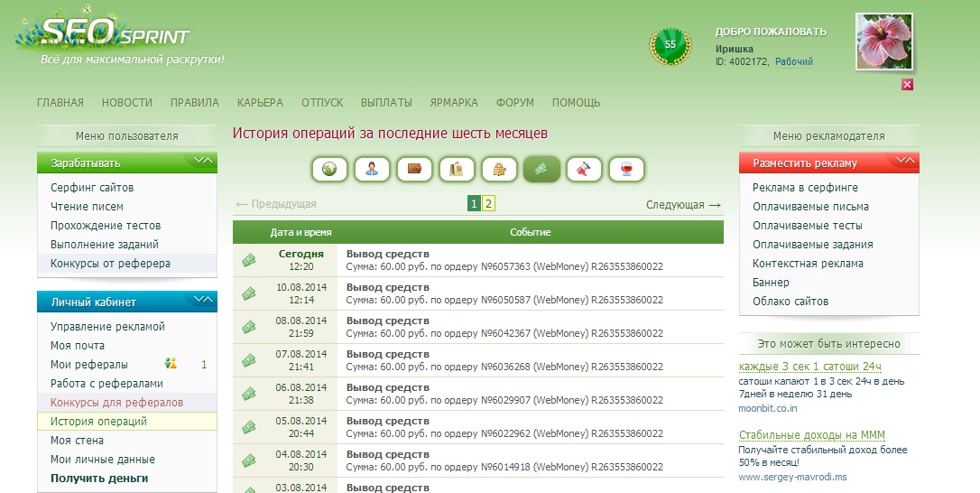Click money icon in the 08.08.2014 row

[x=249, y=327]
